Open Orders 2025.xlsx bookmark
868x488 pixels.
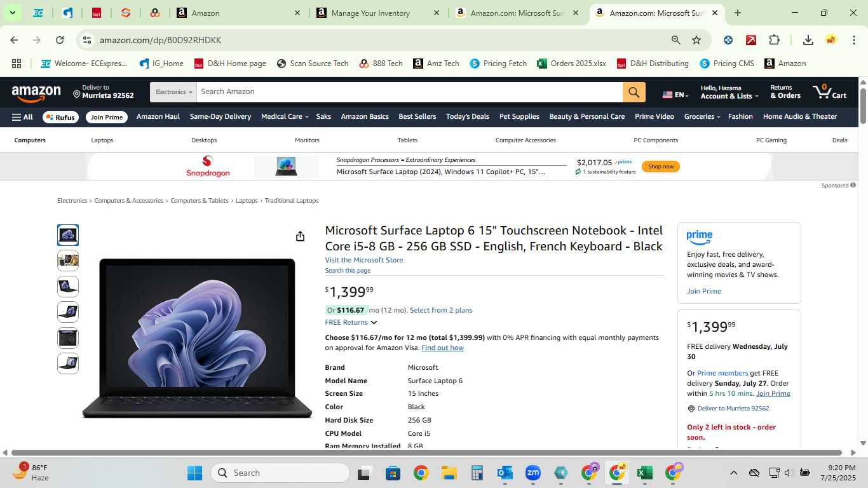[571, 64]
